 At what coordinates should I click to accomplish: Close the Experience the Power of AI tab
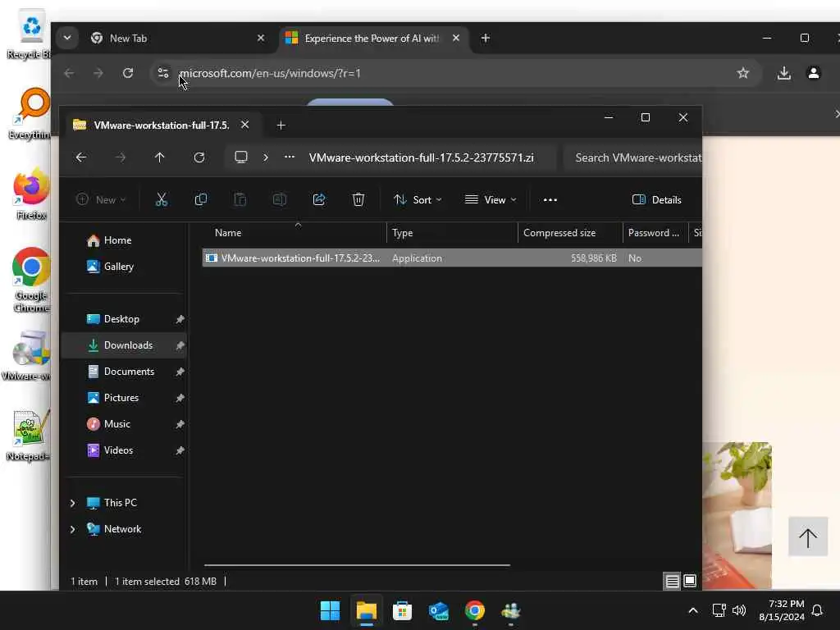click(456, 38)
